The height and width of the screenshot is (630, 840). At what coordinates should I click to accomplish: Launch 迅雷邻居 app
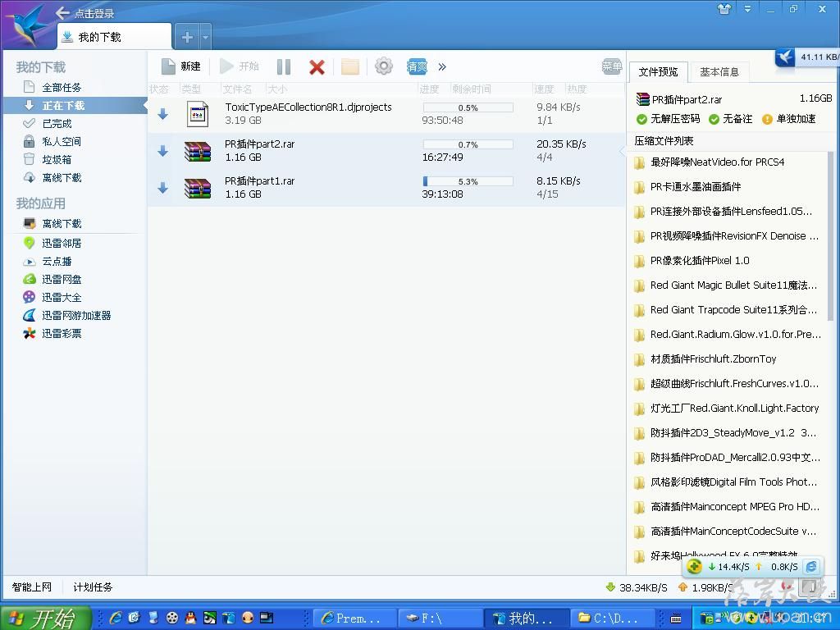pyautogui.click(x=62, y=243)
